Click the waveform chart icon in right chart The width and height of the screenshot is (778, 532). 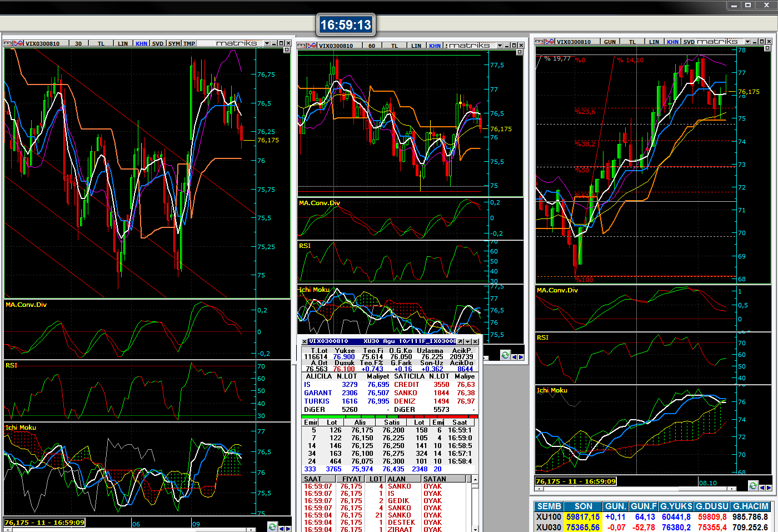coord(550,42)
